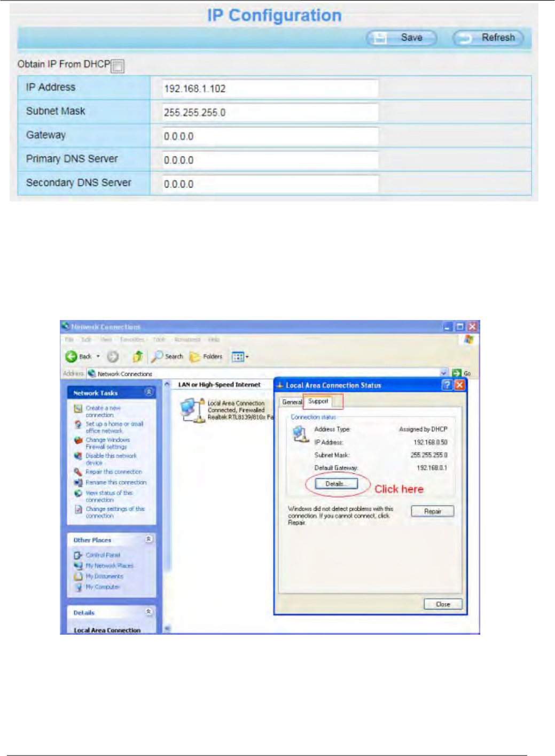
Task: Open the My Computer link
Action: 103,587
